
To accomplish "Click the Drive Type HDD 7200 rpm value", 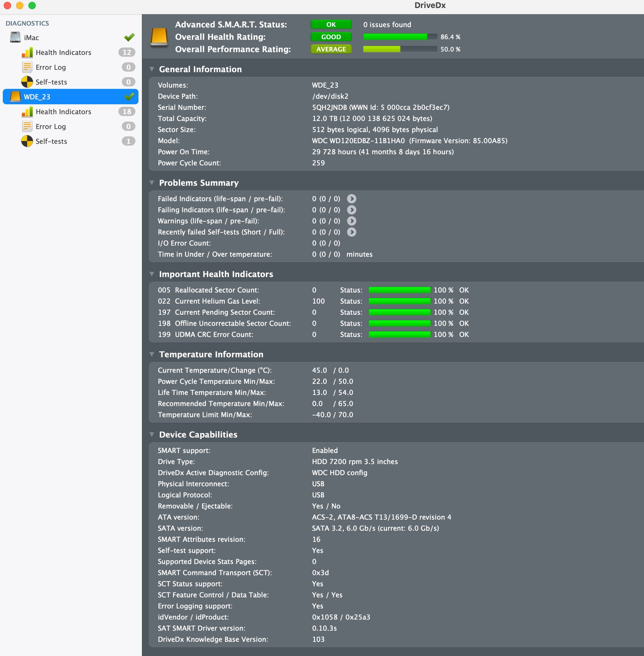I will point(355,462).
